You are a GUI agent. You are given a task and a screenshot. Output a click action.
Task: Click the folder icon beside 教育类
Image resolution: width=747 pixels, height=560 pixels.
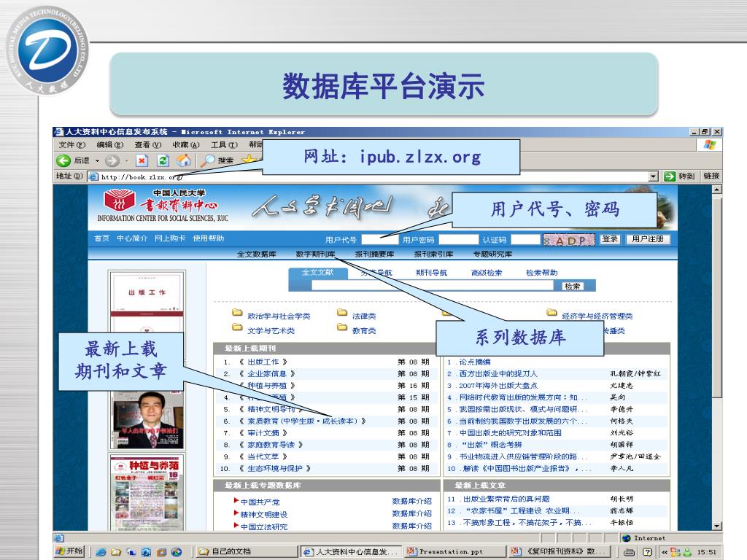342,327
